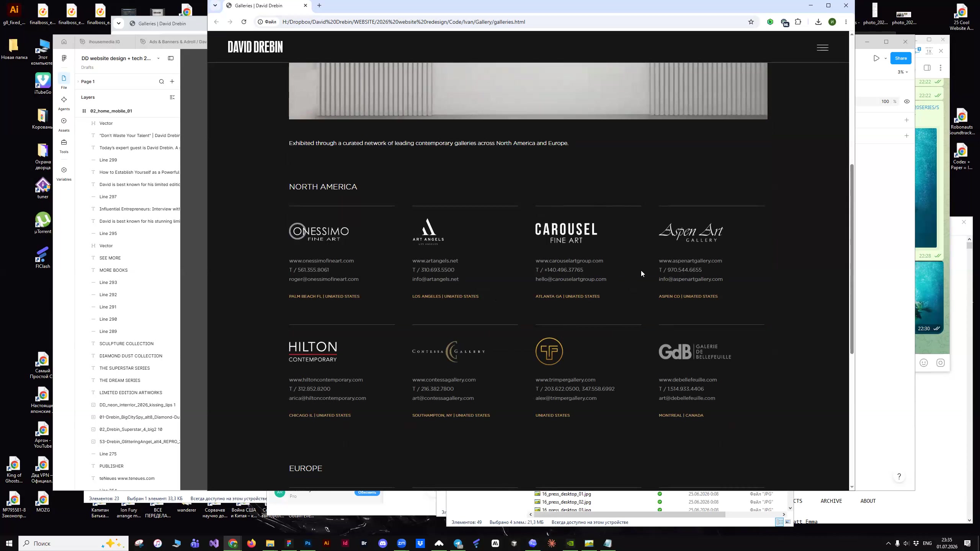Expand Page 1 in Figma pages list

tap(78, 82)
